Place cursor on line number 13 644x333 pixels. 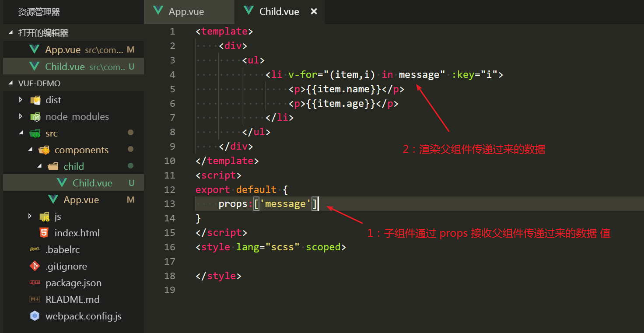(x=170, y=203)
